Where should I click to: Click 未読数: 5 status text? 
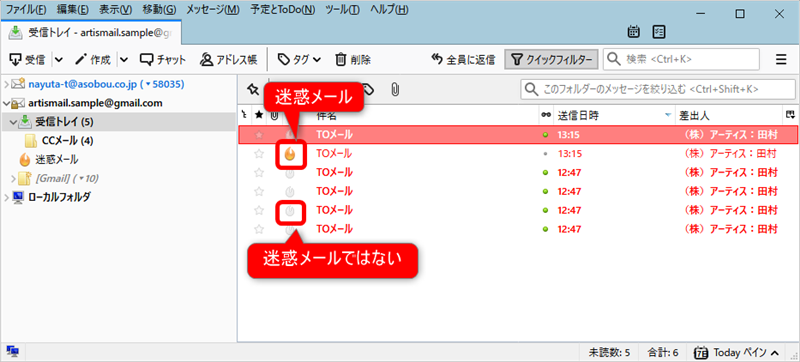[609, 352]
